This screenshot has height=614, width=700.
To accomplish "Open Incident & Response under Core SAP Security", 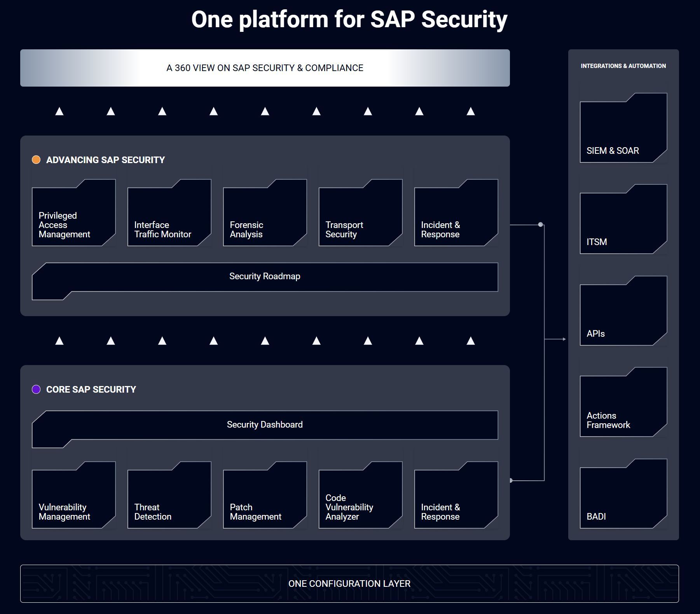I will [456, 495].
